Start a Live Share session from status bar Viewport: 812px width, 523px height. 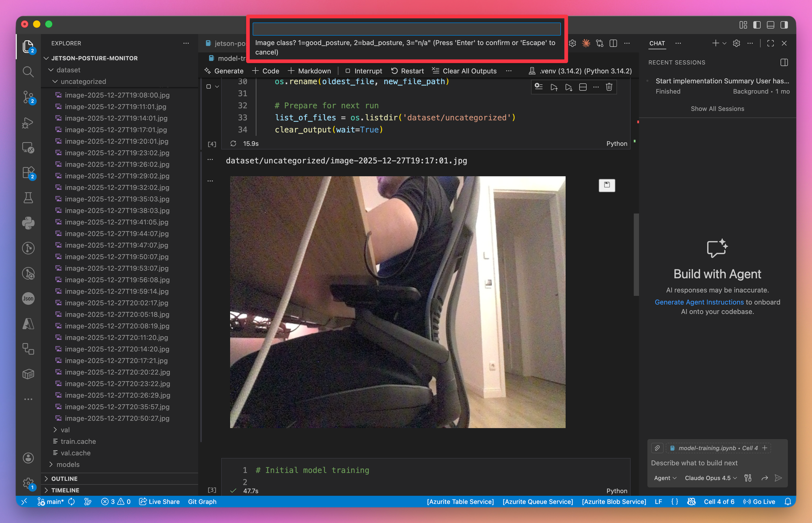[x=159, y=501]
